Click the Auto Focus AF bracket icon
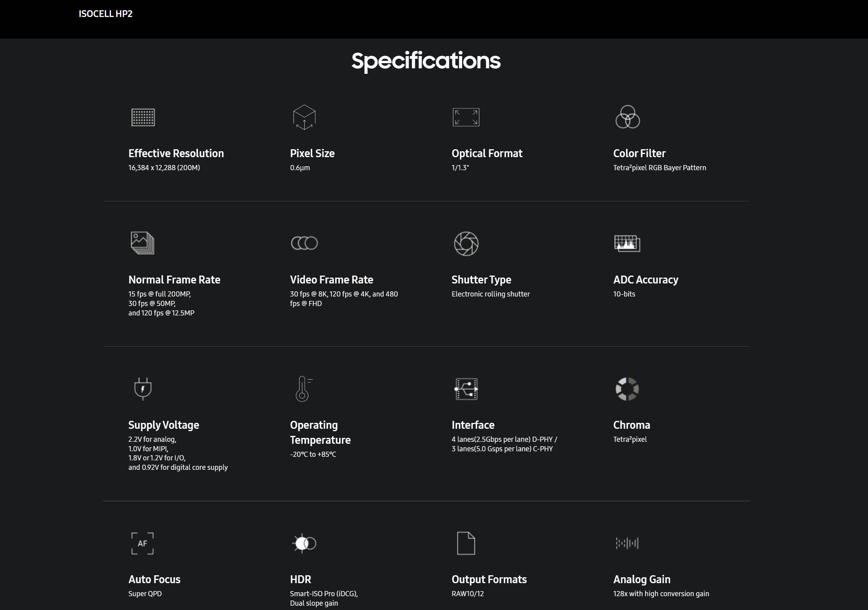The width and height of the screenshot is (868, 610). [x=142, y=543]
